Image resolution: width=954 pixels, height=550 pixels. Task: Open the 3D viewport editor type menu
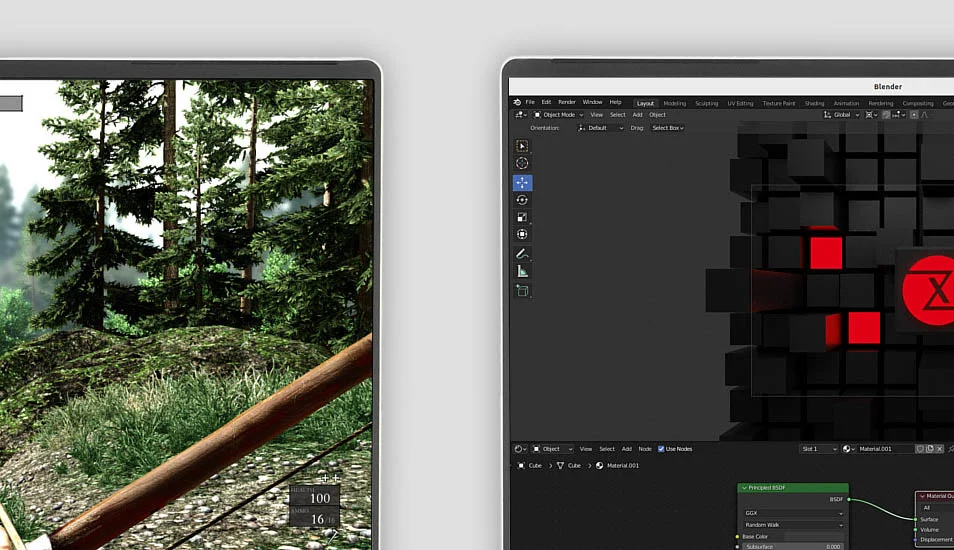(x=521, y=115)
